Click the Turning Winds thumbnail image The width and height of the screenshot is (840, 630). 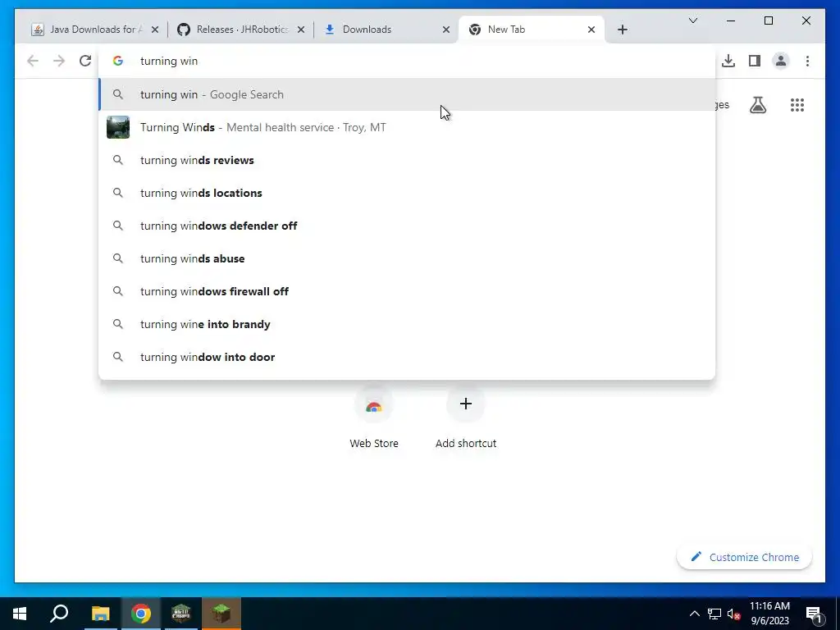(118, 127)
